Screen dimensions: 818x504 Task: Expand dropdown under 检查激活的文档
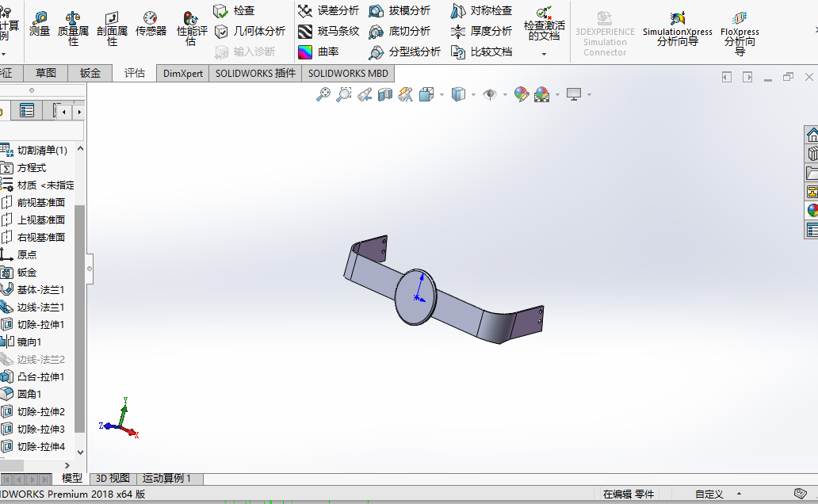[544, 54]
